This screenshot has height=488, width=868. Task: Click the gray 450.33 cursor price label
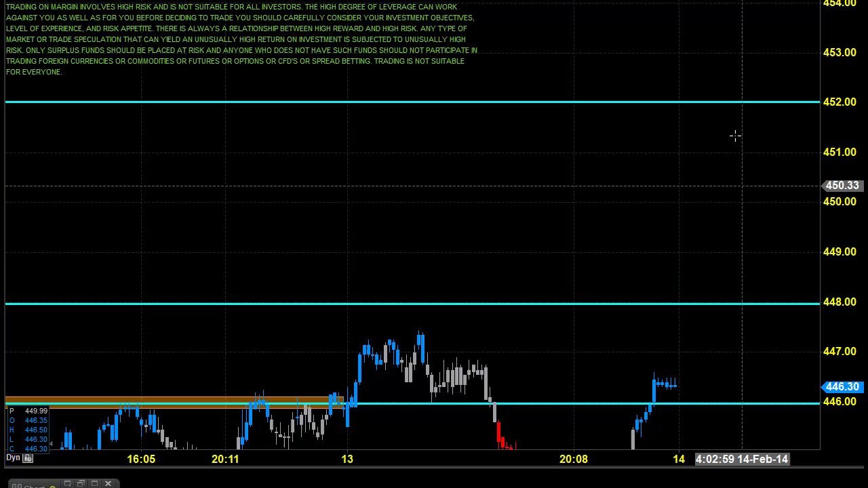(x=842, y=185)
